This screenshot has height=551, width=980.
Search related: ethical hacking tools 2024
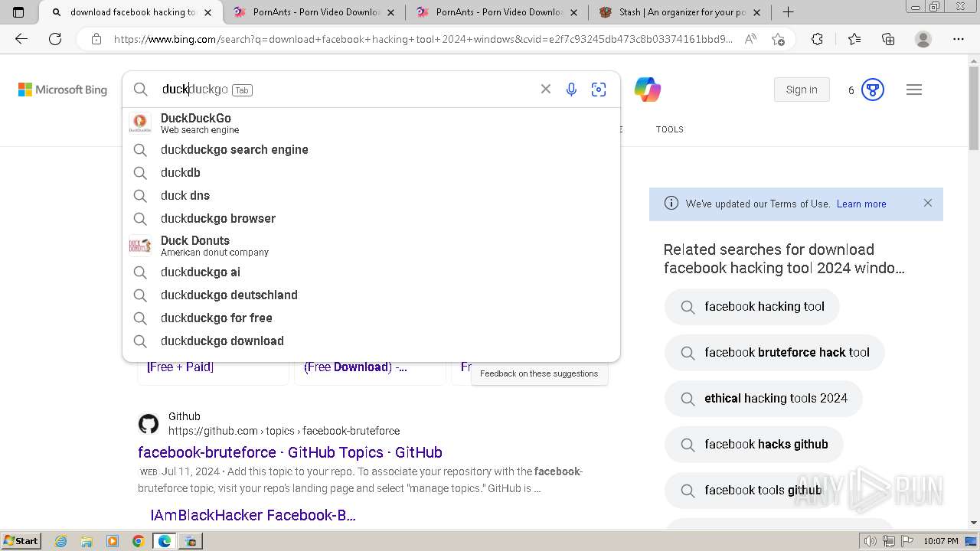(x=763, y=399)
